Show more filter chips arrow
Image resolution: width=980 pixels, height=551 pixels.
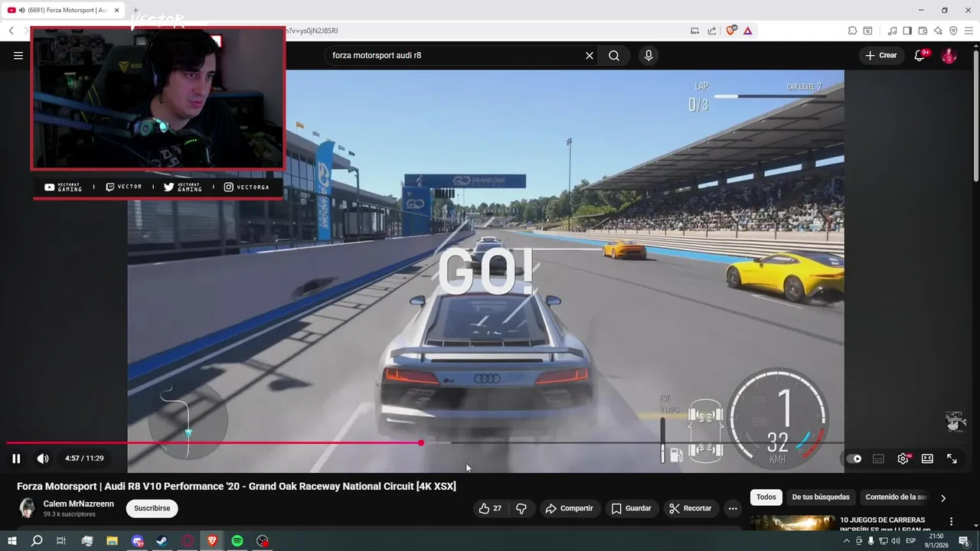943,498
